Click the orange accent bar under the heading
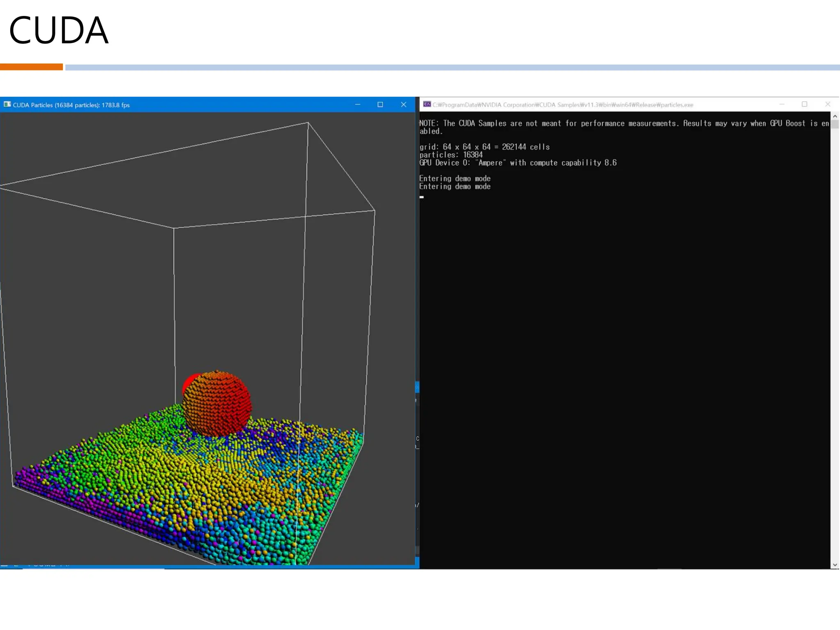The image size is (840, 630). pos(31,67)
